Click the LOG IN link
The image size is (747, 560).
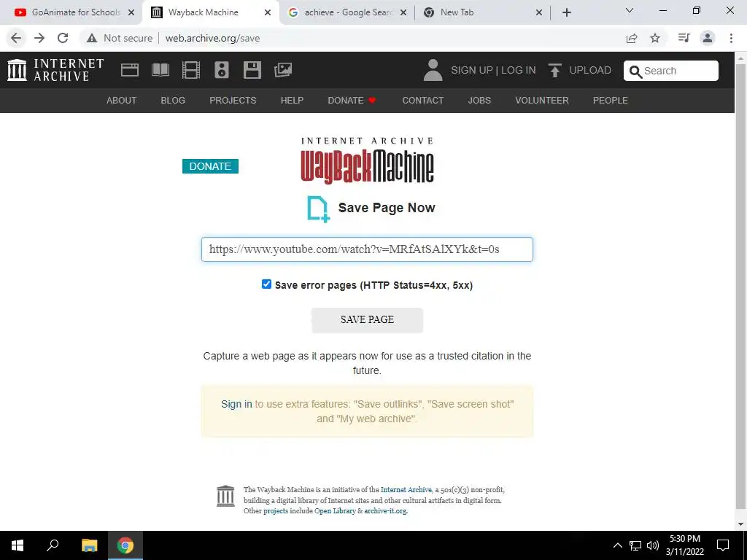click(x=519, y=70)
